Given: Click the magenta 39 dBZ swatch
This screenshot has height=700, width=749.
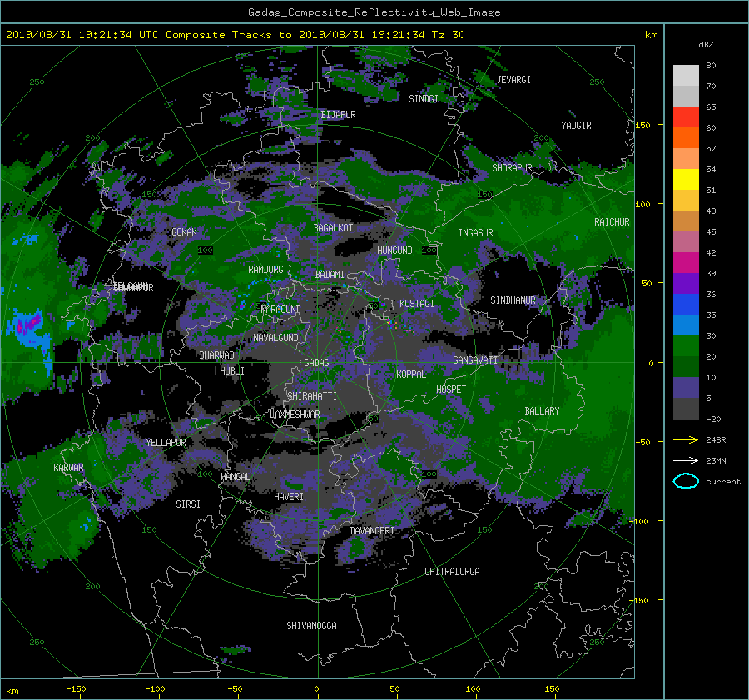Looking at the screenshot, I should (686, 263).
